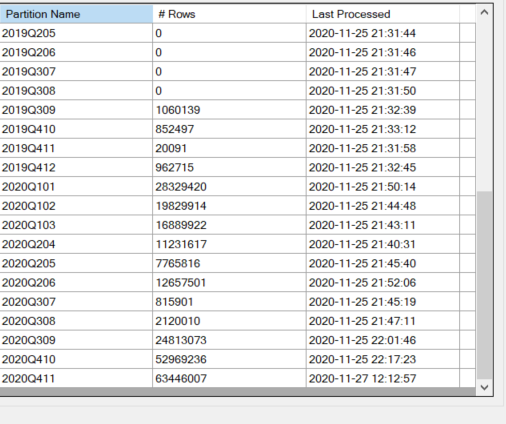Select partition row 2019Q307

click(x=238, y=72)
